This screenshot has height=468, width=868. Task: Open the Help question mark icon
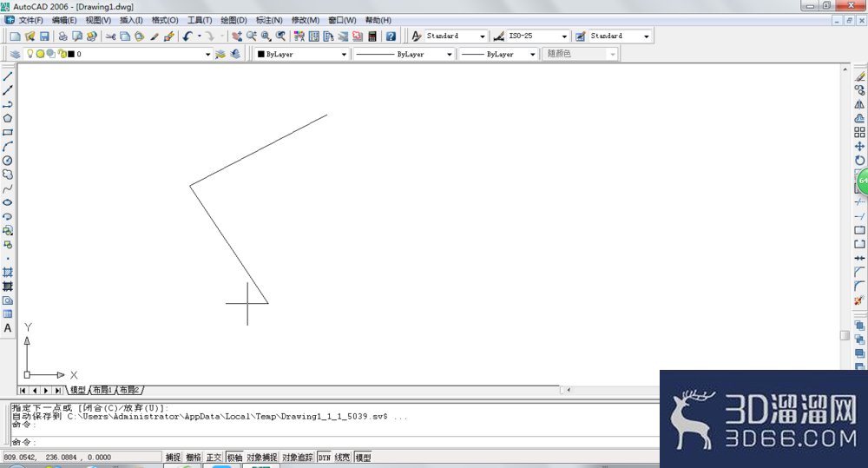click(x=391, y=36)
